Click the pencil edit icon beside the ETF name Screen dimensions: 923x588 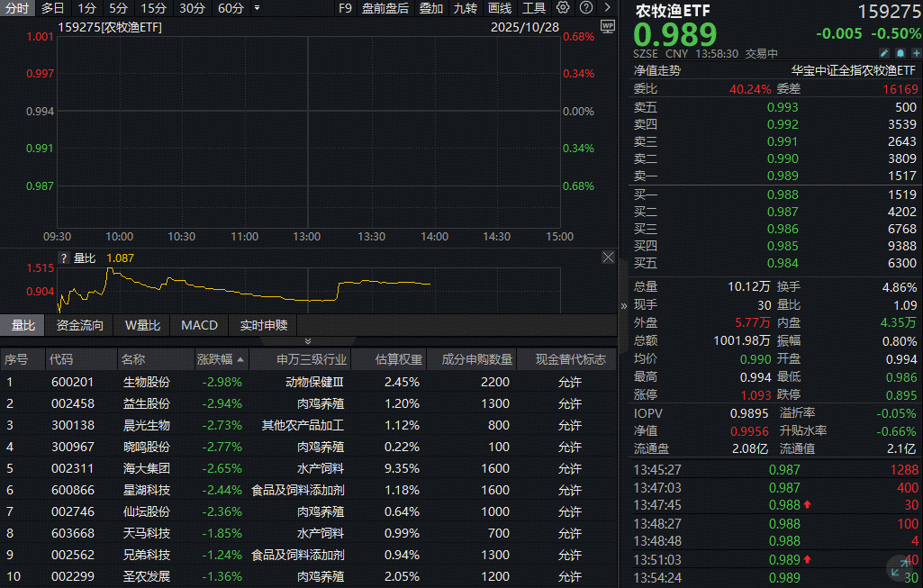[x=884, y=53]
